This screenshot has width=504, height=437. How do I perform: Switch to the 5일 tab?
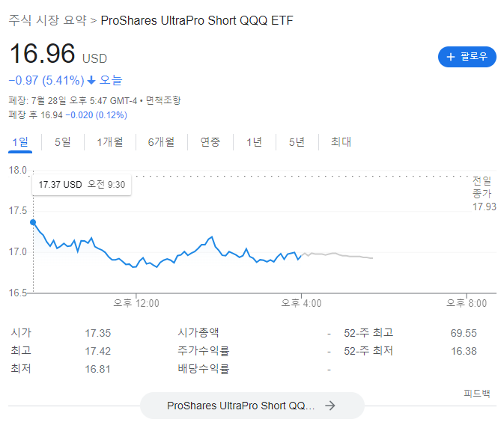tap(63, 142)
